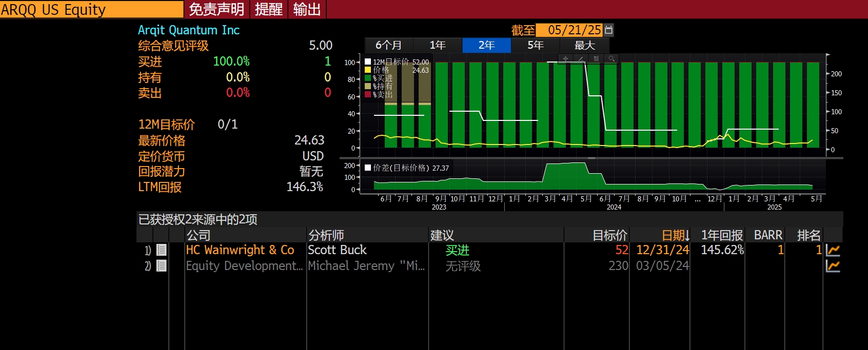Click the magnifier zoom tool on chart

tap(611, 59)
